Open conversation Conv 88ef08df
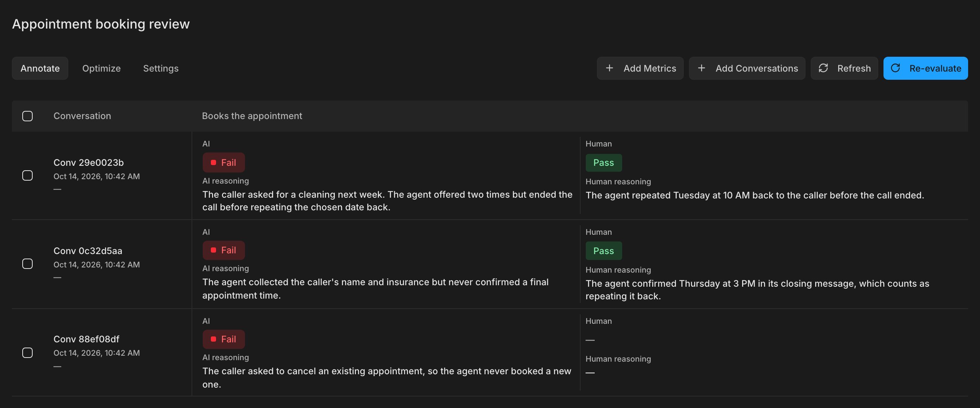This screenshot has height=408, width=980. click(x=86, y=339)
